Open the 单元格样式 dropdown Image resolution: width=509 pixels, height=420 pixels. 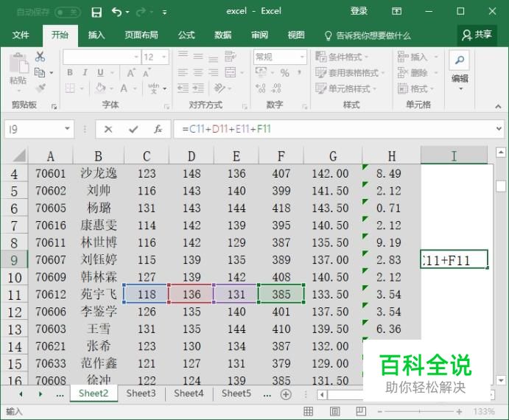pos(346,88)
